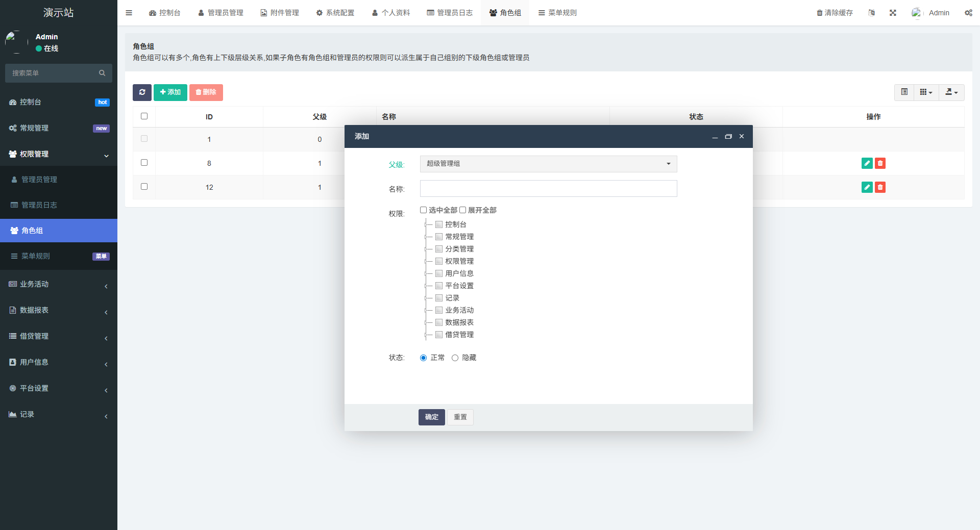
Task: Open the 个人资料 menu item
Action: click(x=391, y=13)
